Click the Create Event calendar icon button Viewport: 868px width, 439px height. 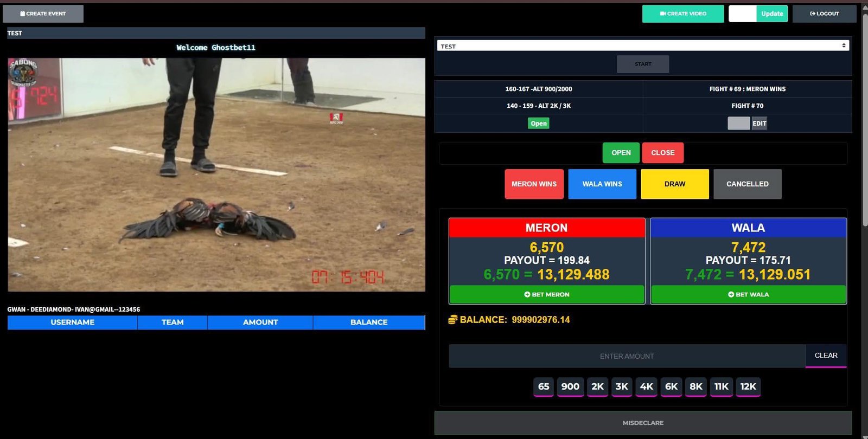(x=43, y=14)
